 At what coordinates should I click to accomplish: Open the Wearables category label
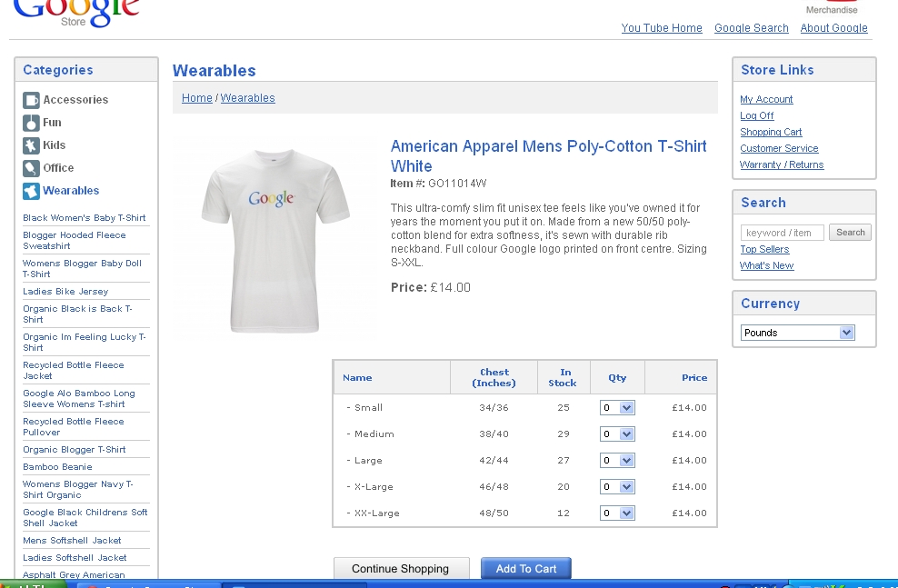pyautogui.click(x=71, y=191)
